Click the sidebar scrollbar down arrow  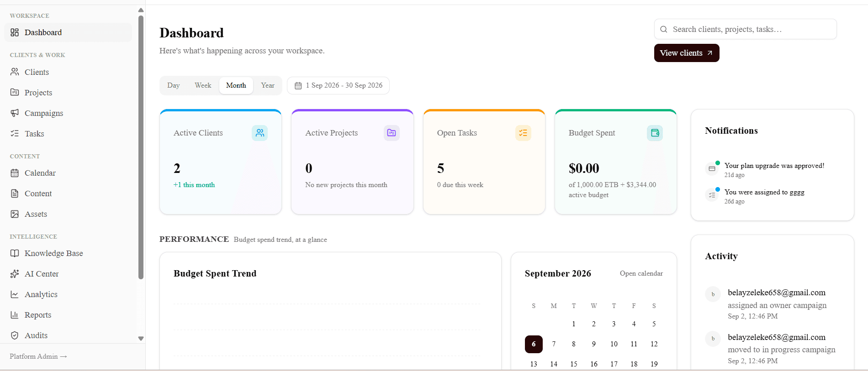(x=141, y=339)
